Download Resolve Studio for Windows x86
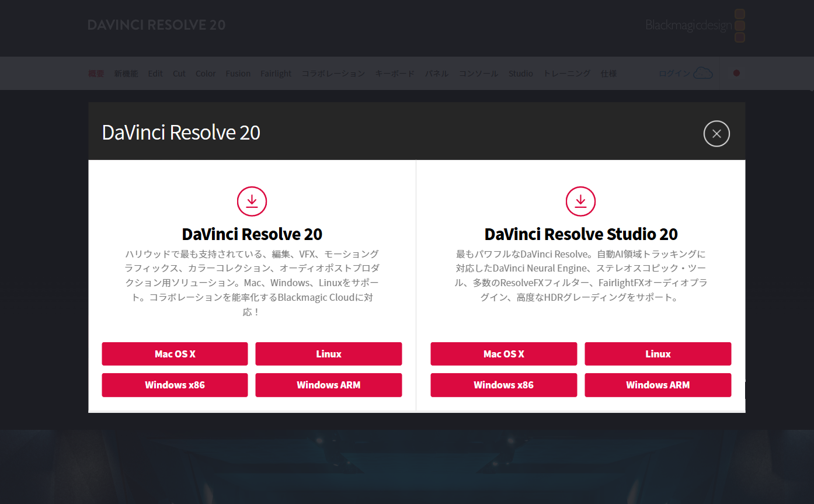The image size is (814, 504). (x=503, y=385)
